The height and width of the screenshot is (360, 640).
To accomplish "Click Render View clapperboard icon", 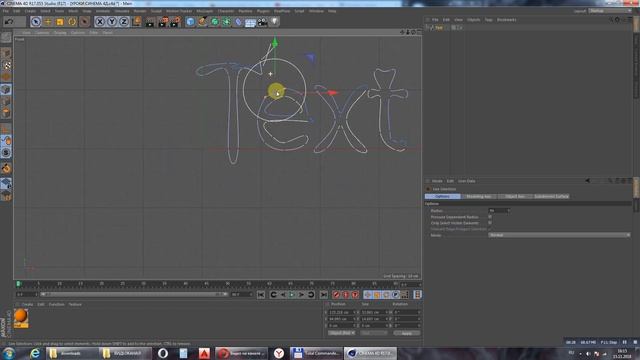I will pyautogui.click(x=150, y=22).
